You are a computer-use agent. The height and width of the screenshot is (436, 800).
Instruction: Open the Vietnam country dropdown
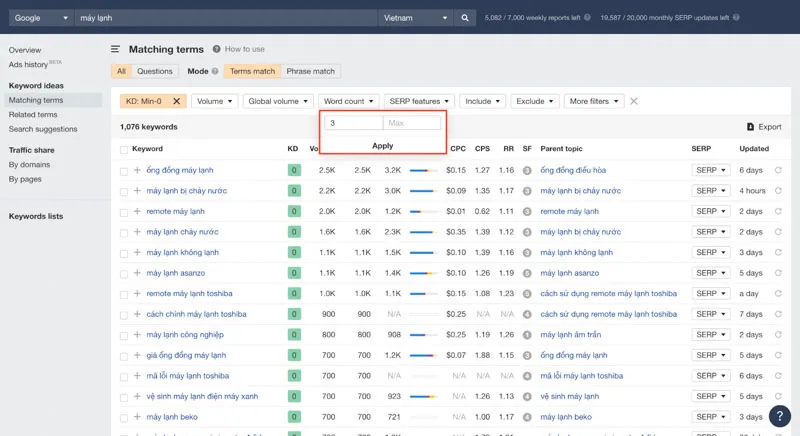415,18
